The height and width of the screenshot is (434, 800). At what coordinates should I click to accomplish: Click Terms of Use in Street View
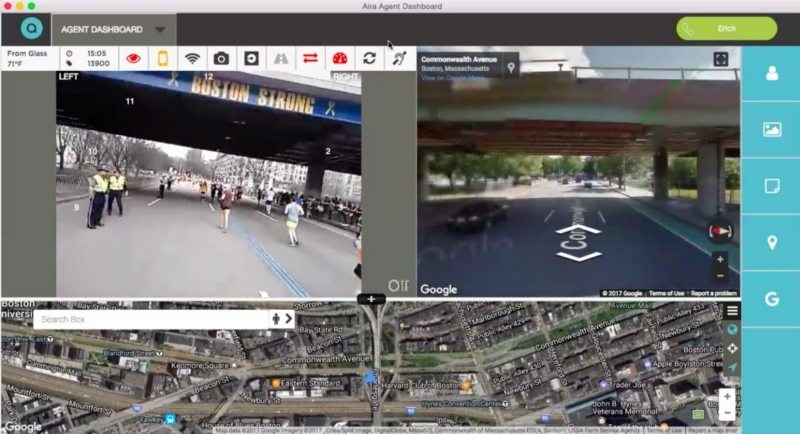666,293
